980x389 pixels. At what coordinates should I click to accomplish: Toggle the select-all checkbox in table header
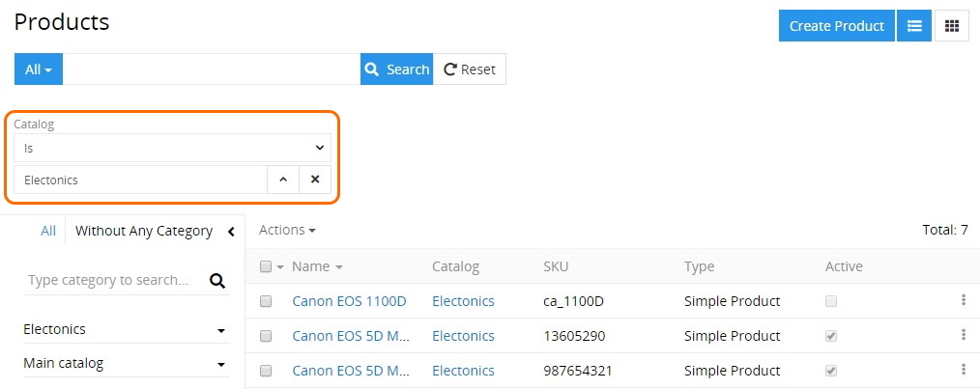(266, 266)
